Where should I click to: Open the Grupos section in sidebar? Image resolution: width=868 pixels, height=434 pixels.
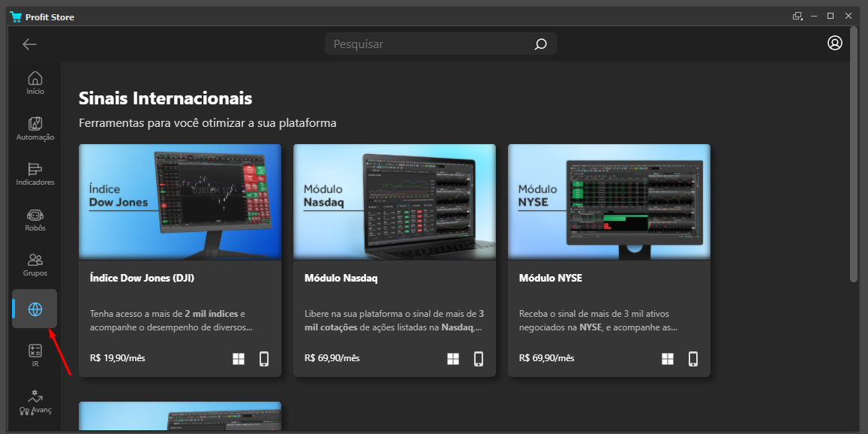tap(35, 265)
